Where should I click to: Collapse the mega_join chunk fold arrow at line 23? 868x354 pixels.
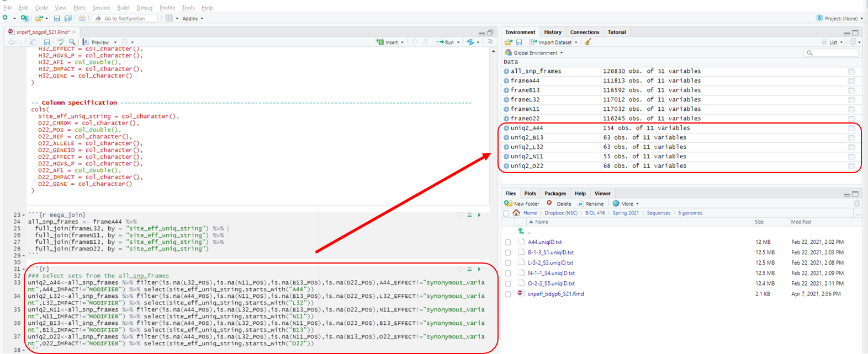pyautogui.click(x=24, y=215)
